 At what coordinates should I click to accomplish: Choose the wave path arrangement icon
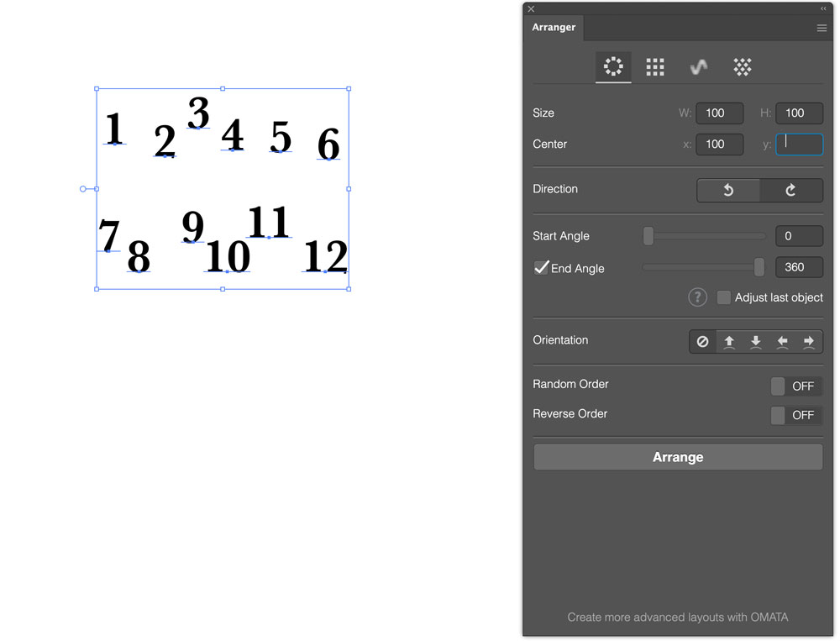[699, 67]
